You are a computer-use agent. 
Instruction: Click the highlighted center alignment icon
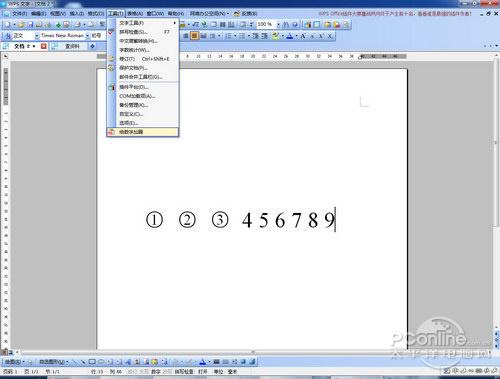(194, 36)
